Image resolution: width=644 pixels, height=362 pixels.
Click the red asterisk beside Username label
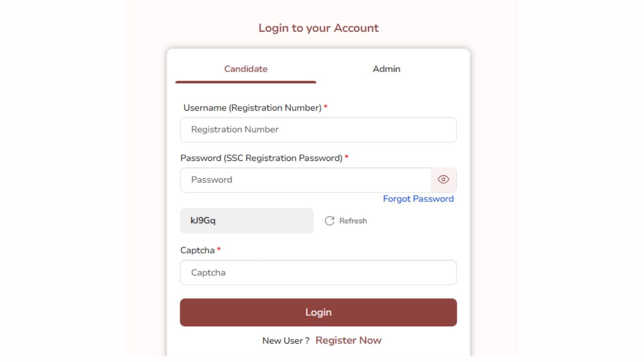pyautogui.click(x=325, y=107)
